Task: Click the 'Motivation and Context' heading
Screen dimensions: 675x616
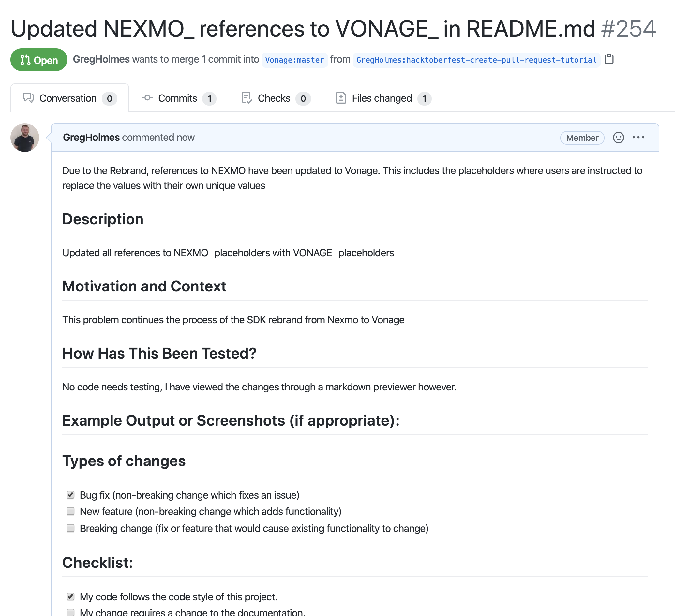Action: pos(144,287)
